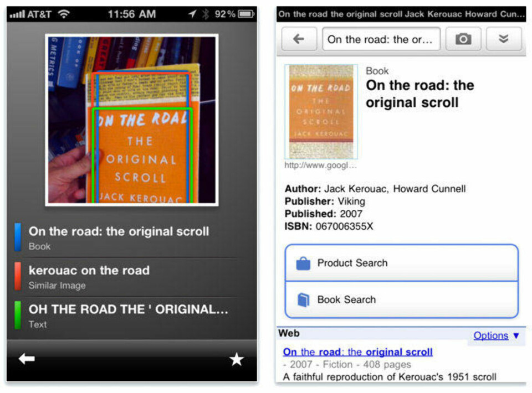Tap the red Similar Image color marker

(x=18, y=276)
